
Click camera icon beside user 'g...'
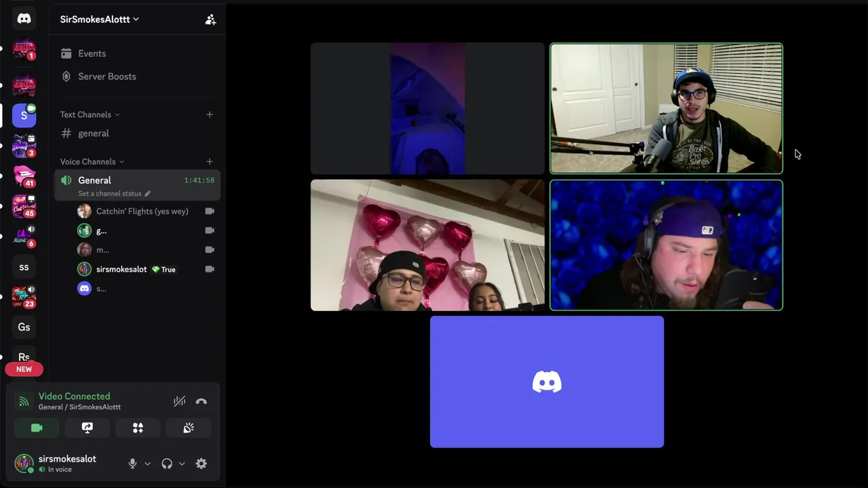pyautogui.click(x=210, y=230)
